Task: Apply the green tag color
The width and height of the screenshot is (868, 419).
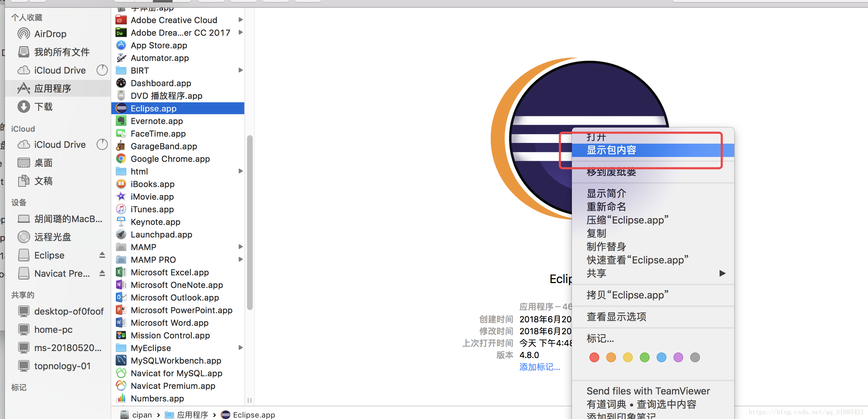Action: (x=645, y=357)
